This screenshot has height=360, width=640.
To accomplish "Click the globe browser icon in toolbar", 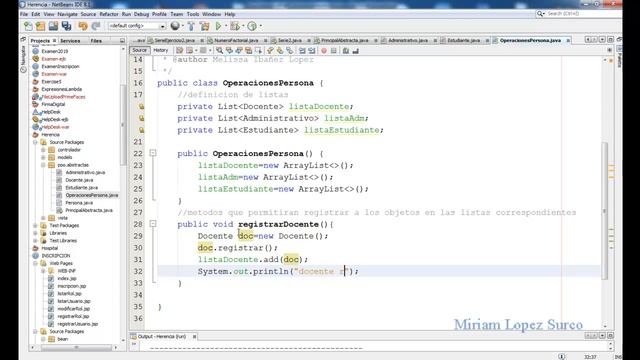I will coord(175,26).
